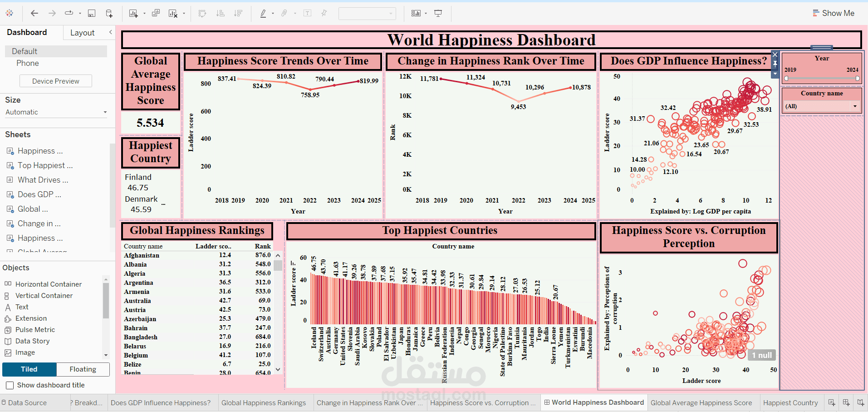
Task: Click the Redo forward arrow
Action: click(x=52, y=13)
